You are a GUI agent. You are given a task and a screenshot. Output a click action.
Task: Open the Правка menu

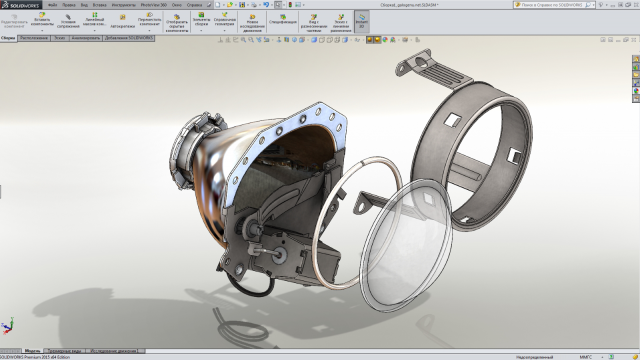(x=69, y=5)
